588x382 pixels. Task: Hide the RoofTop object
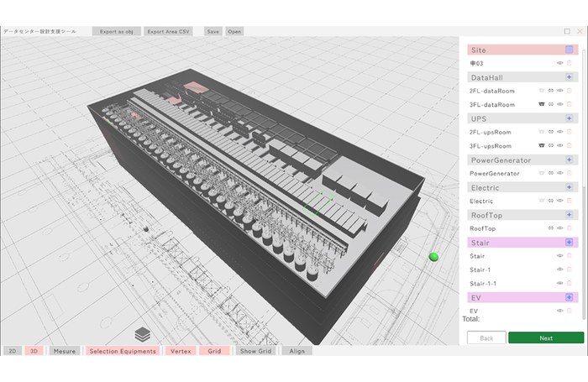point(560,228)
